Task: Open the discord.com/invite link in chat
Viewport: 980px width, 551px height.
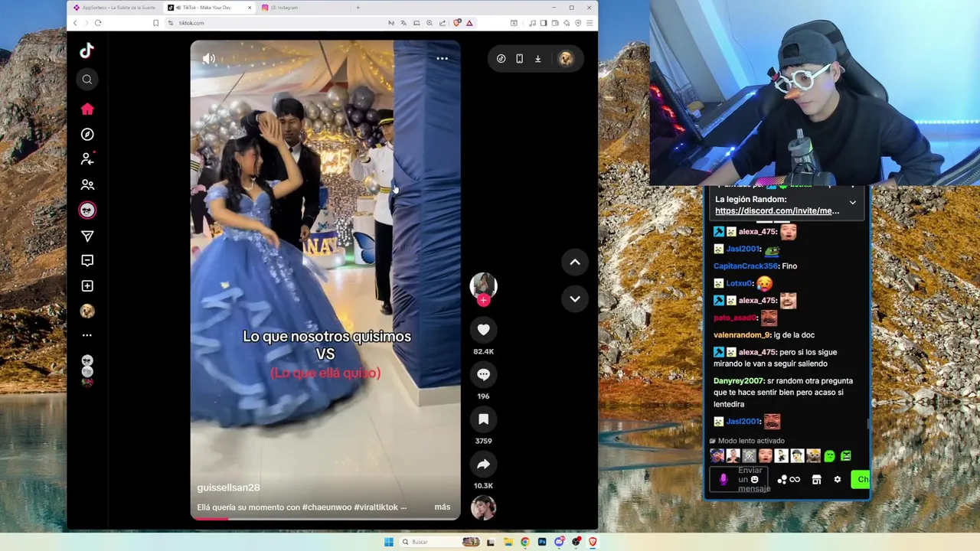Action: [x=777, y=211]
